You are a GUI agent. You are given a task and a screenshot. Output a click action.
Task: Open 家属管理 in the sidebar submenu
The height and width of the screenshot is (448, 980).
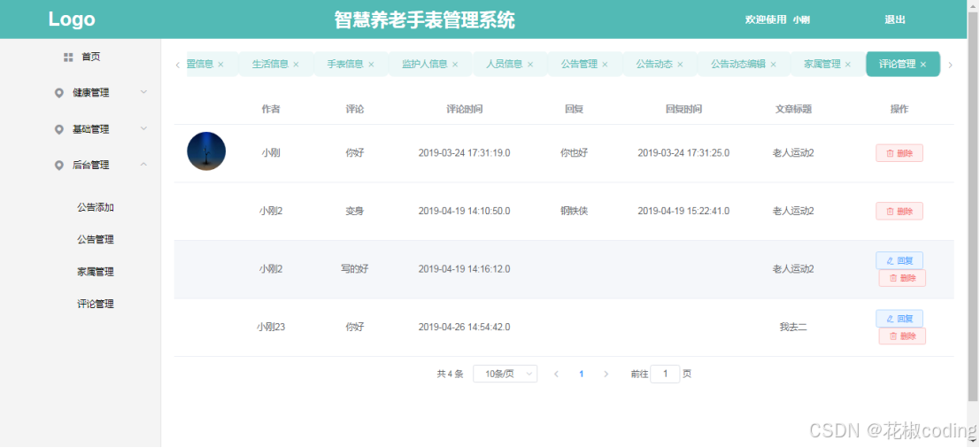(96, 272)
